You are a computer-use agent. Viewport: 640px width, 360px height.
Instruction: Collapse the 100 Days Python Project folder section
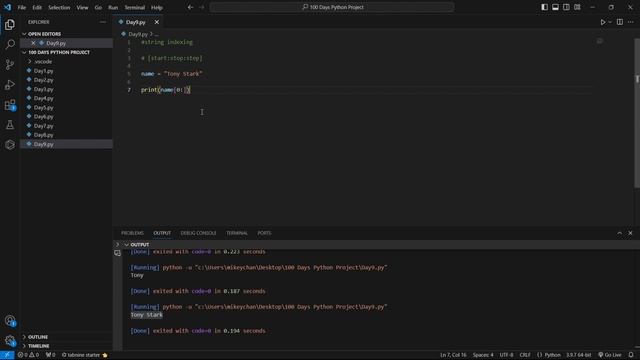pyautogui.click(x=24, y=52)
